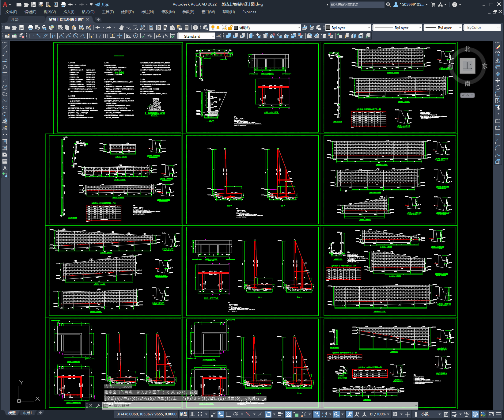504x420 pixels.
Task: Click the 共享 share button
Action: pyautogui.click(x=102, y=5)
